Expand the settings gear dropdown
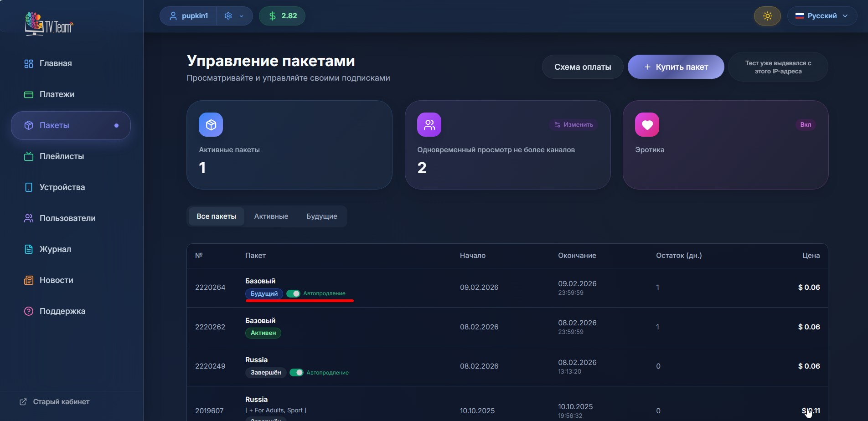The width and height of the screenshot is (868, 421). (x=234, y=16)
